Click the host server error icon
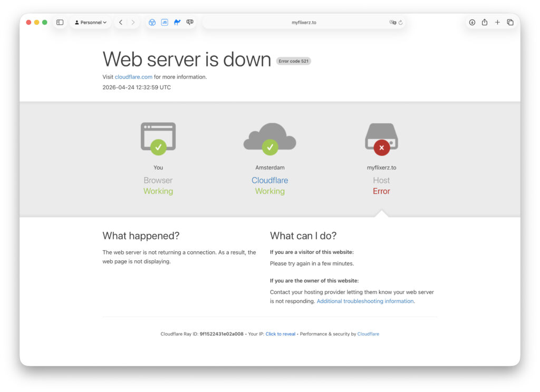 (382, 140)
